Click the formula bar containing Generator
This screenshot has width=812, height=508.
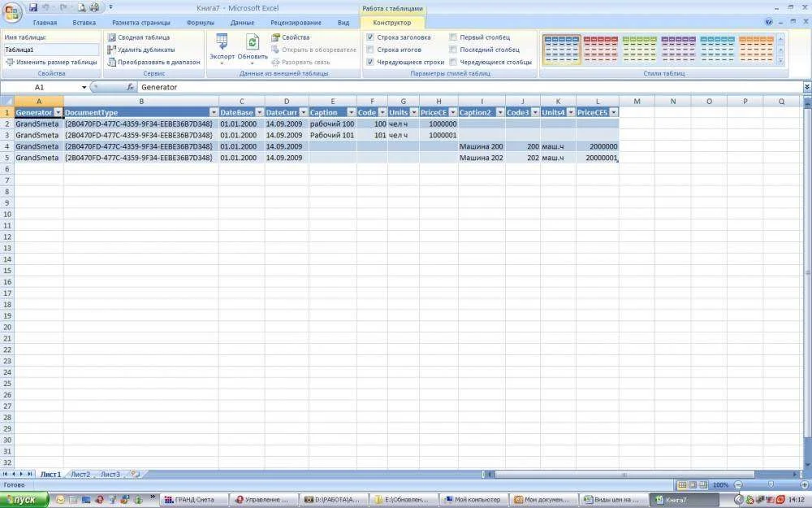[x=469, y=87]
